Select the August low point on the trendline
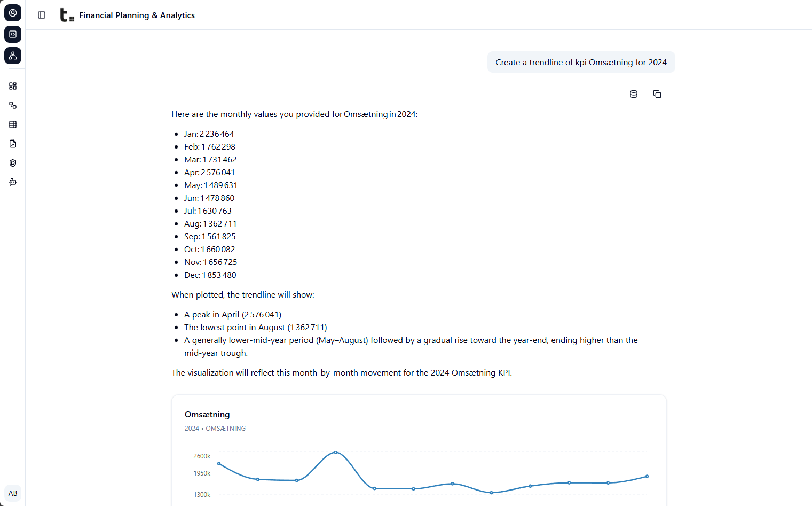The height and width of the screenshot is (506, 812). (x=491, y=493)
